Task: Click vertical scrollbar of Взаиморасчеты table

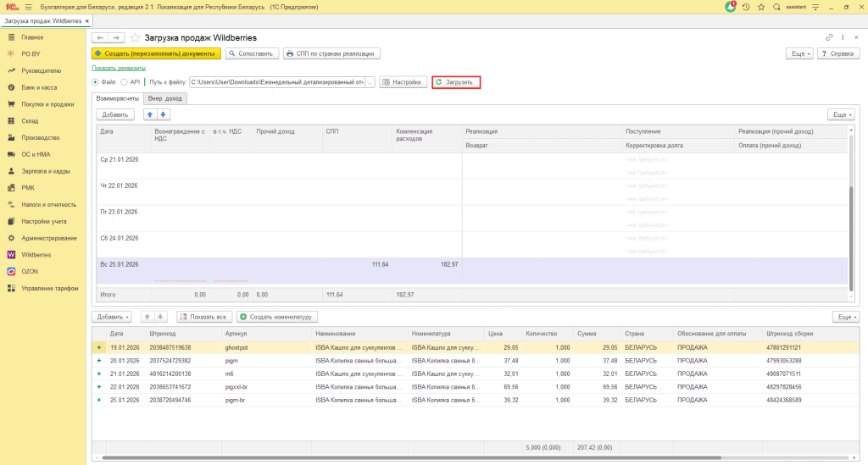Action: point(851,238)
